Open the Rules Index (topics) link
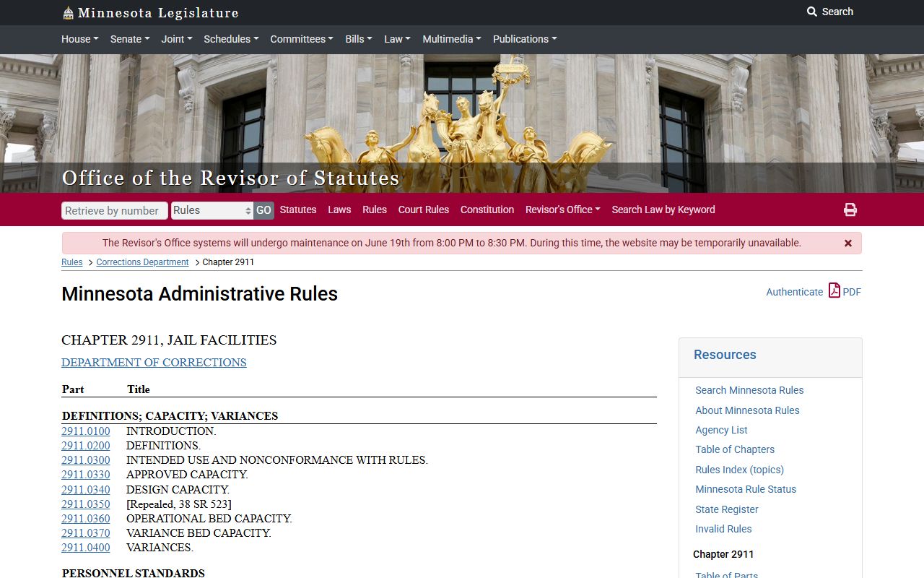Image resolution: width=924 pixels, height=578 pixels. [739, 470]
